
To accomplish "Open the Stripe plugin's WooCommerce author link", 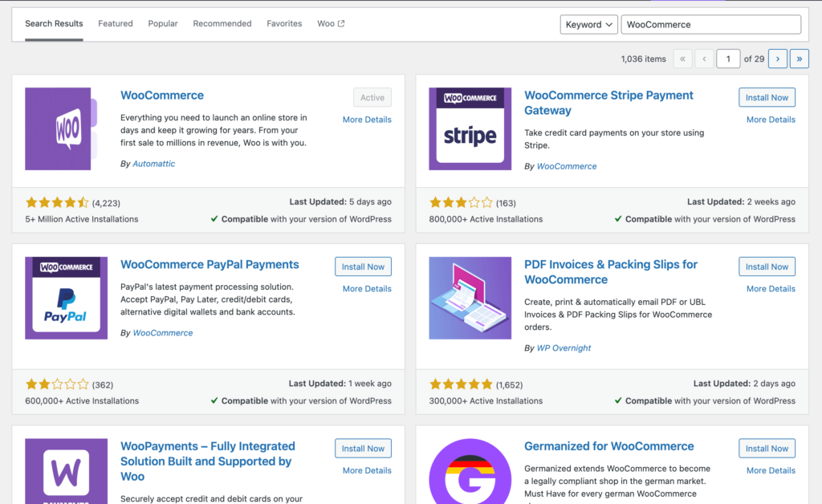I will [x=567, y=166].
